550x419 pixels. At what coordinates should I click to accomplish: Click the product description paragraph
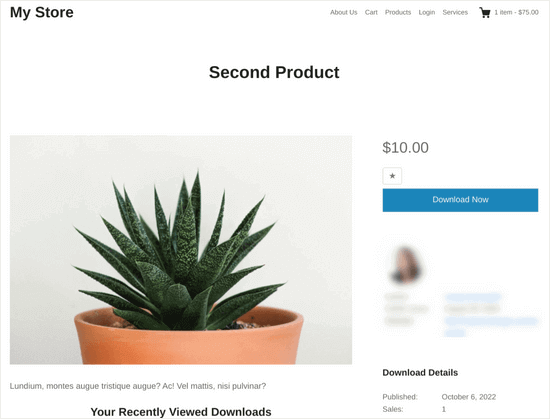(138, 386)
